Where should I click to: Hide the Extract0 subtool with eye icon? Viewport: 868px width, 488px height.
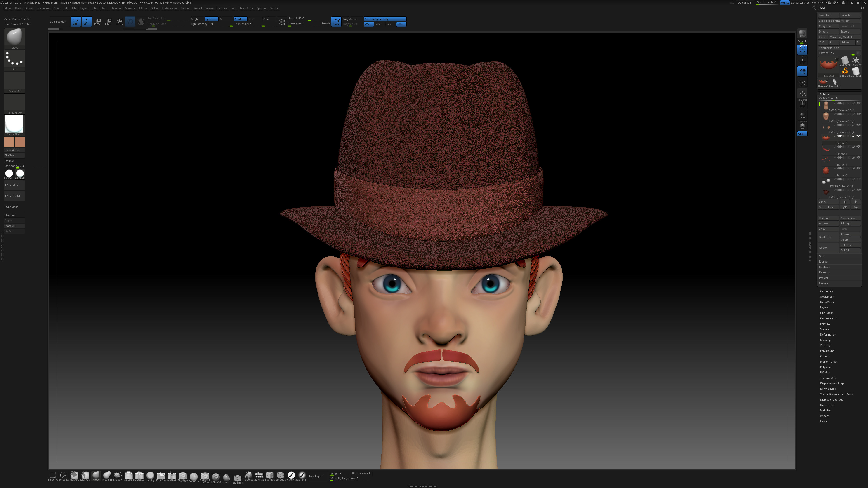tap(859, 168)
